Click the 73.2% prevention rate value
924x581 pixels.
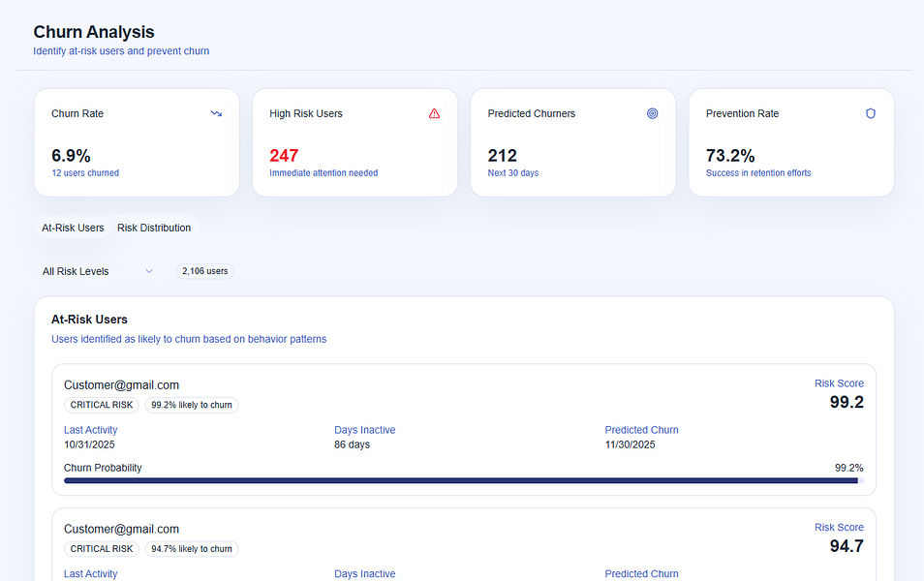point(730,156)
